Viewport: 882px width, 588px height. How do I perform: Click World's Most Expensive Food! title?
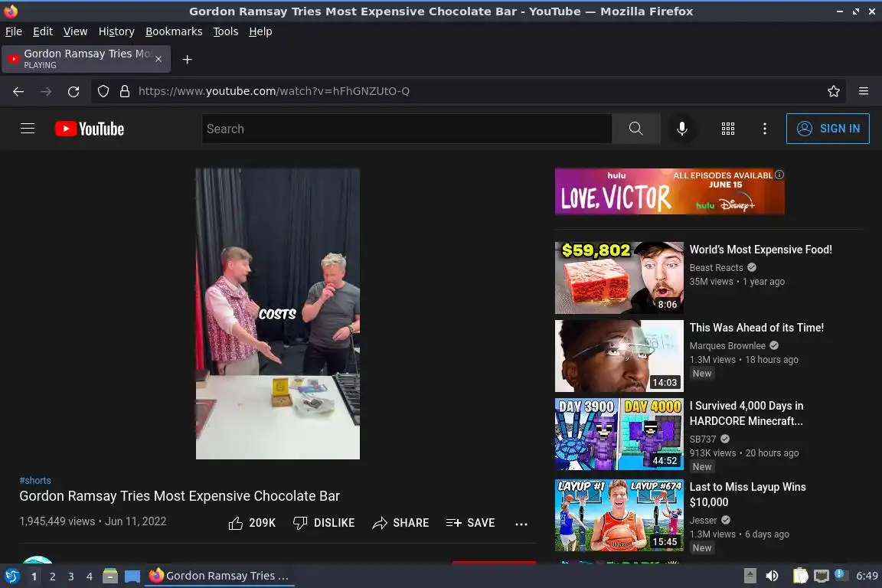click(x=760, y=250)
